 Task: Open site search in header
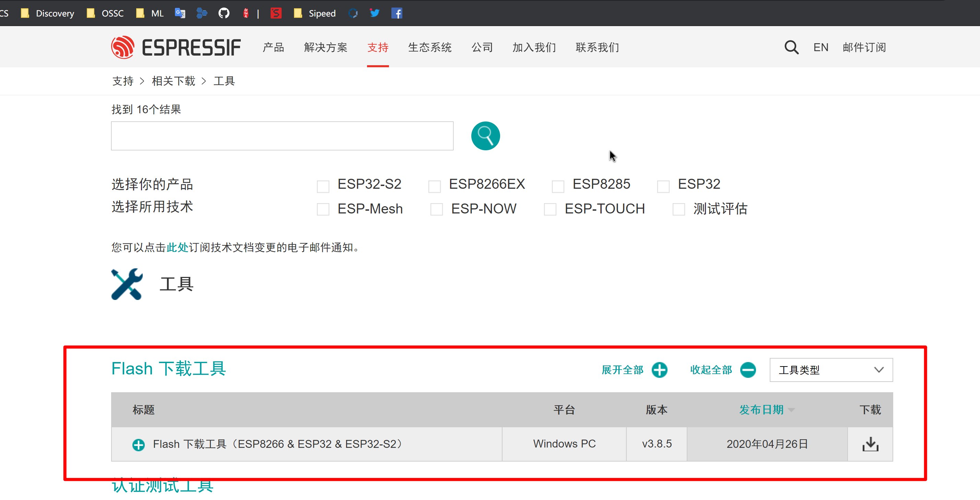pyautogui.click(x=791, y=48)
